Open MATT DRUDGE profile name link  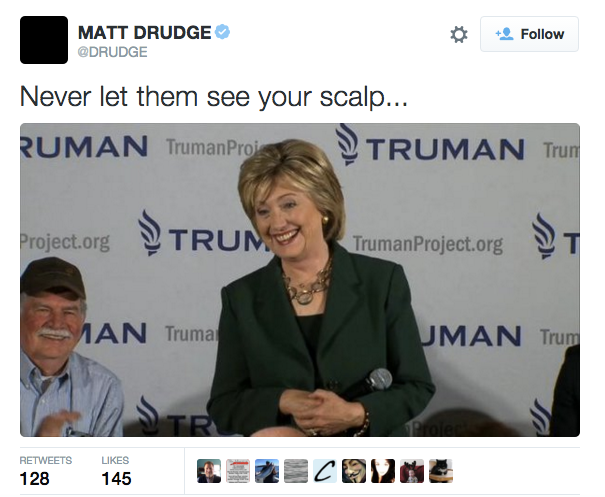[145, 32]
